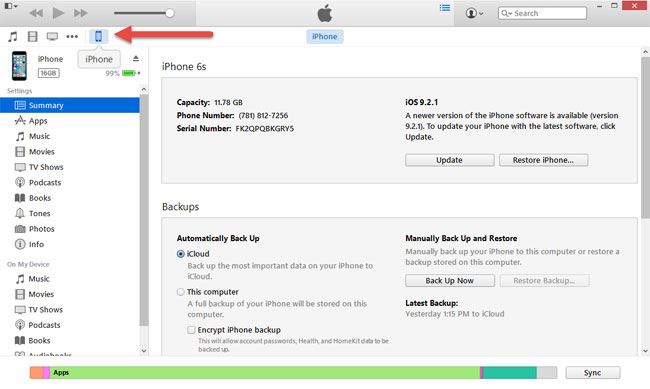Click the play button
The image size is (650, 389).
tap(58, 13)
